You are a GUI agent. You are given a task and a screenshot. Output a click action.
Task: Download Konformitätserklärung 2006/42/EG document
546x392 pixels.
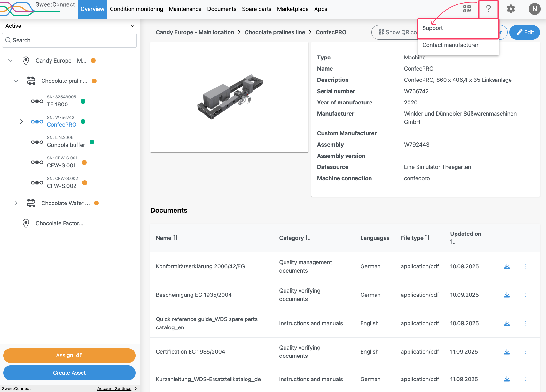coord(507,266)
